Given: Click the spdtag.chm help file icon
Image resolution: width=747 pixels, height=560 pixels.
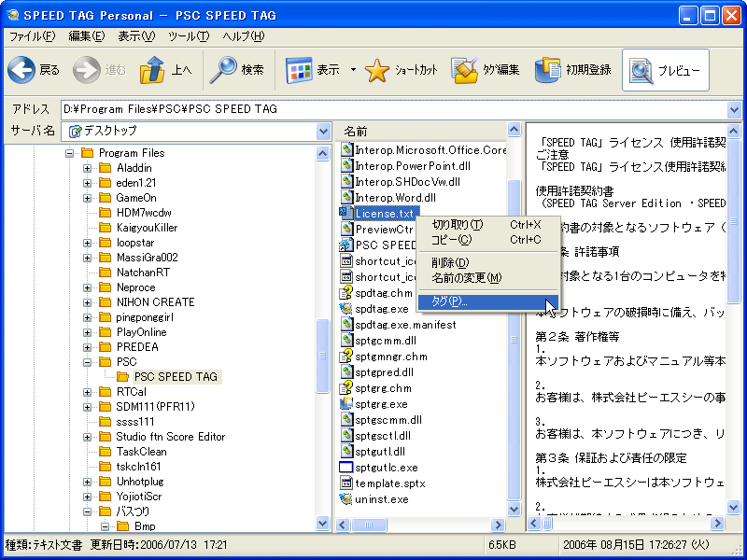Looking at the screenshot, I should point(345,293).
